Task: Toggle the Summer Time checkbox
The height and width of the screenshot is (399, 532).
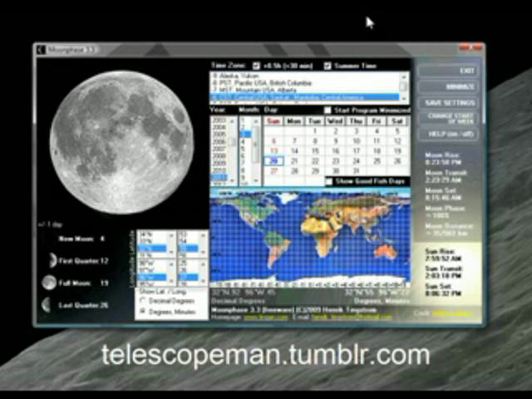Action: point(327,66)
